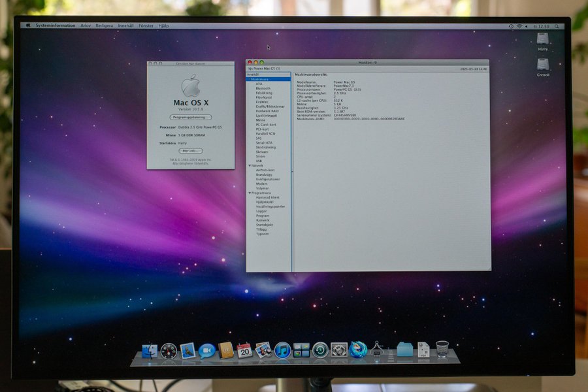Select Loggar under Programvara
Viewport: 588px width, 392px height.
261,211
